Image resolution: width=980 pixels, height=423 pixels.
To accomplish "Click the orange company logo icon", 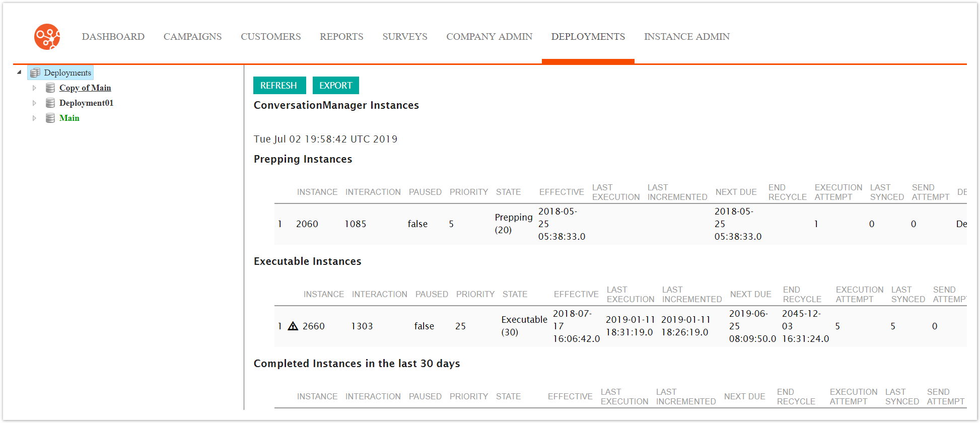I will [x=47, y=37].
